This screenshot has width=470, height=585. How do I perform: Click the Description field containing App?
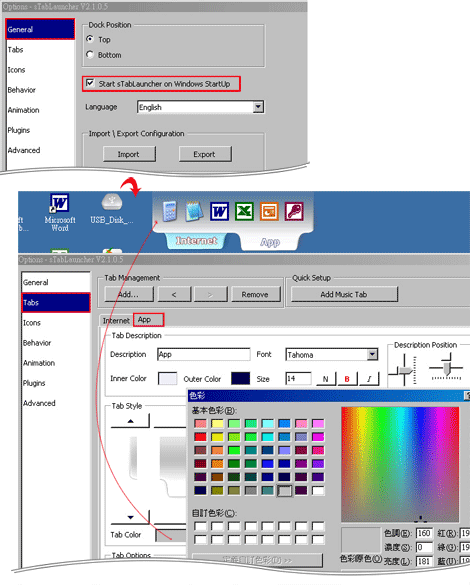[204, 354]
